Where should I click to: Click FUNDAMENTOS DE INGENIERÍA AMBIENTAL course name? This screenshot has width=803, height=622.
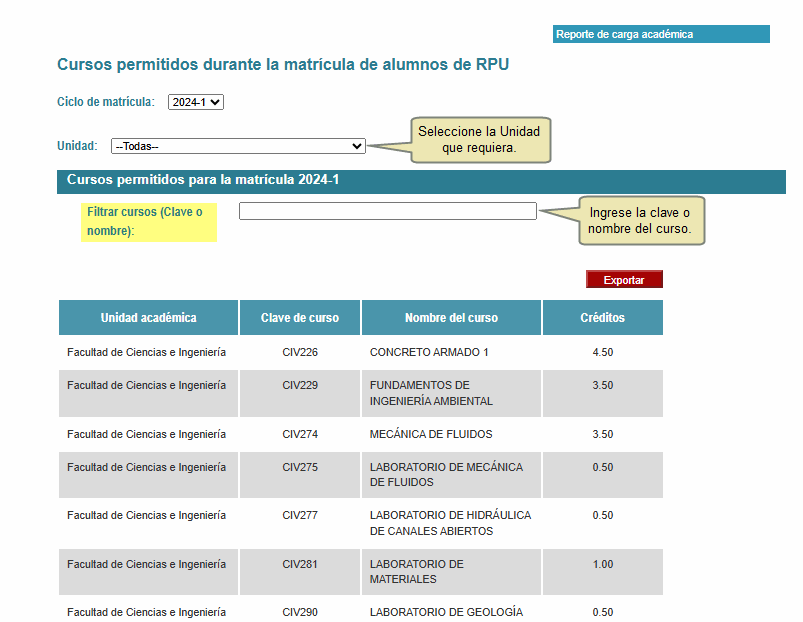coord(431,393)
